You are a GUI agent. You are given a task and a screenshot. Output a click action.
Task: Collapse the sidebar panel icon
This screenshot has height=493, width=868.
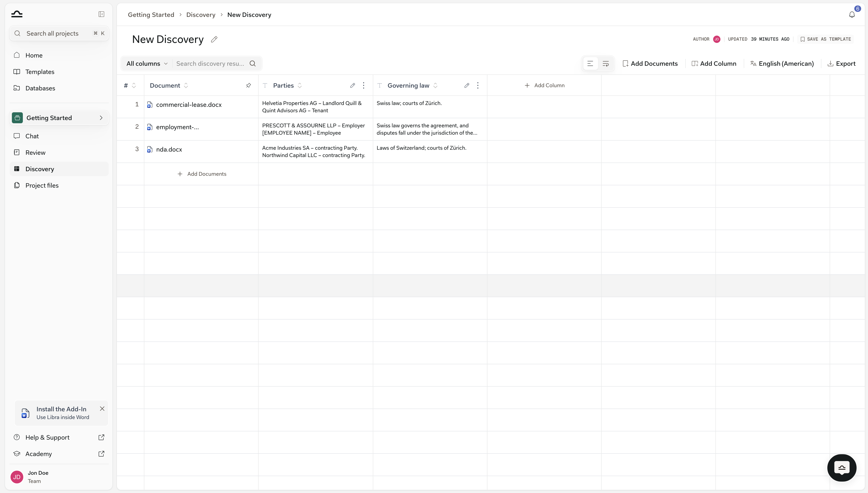pos(101,14)
